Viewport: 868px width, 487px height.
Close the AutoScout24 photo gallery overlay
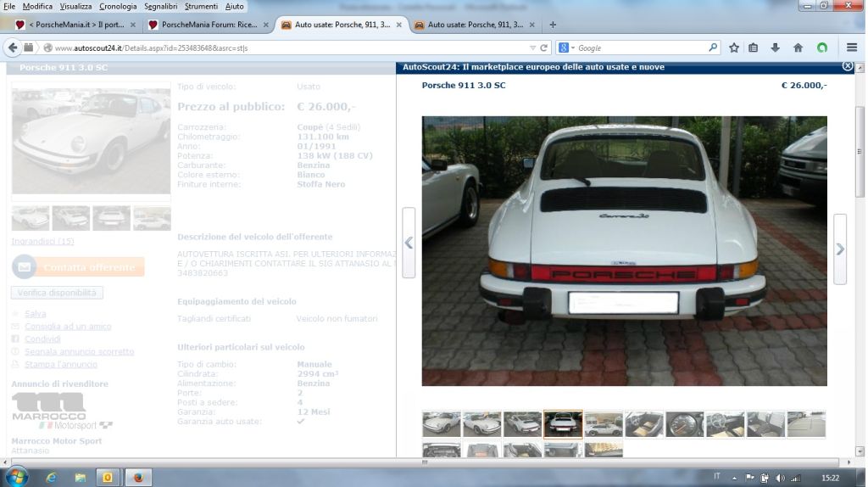point(848,66)
